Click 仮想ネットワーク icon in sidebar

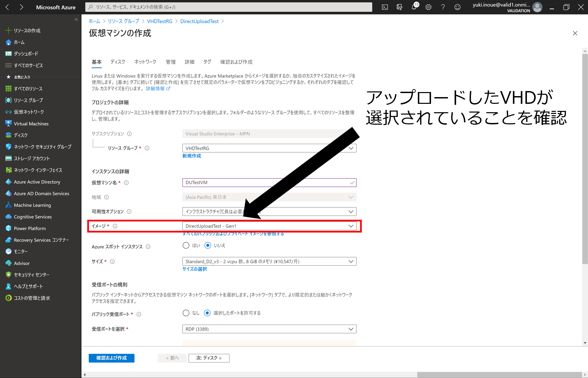click(8, 112)
